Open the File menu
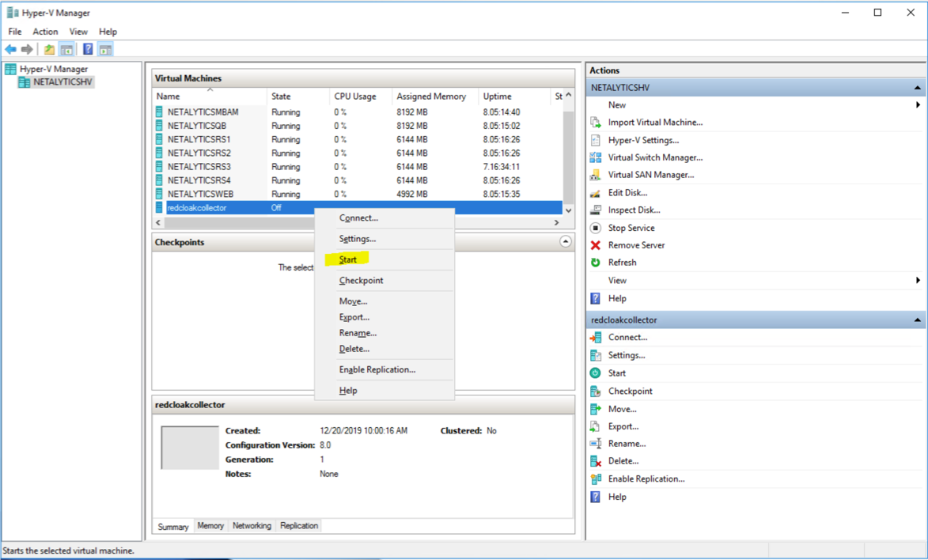Image resolution: width=928 pixels, height=560 pixels. [15, 32]
